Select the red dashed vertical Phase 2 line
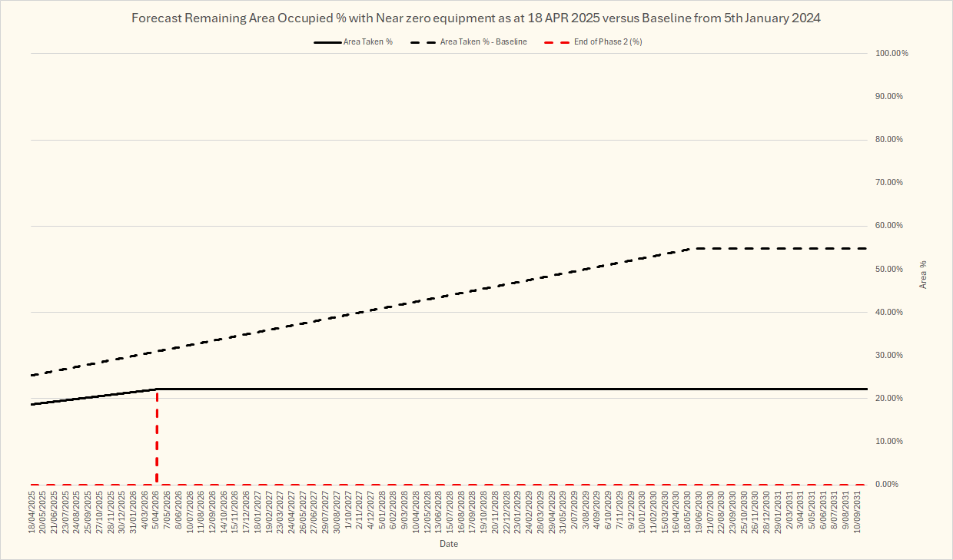This screenshot has height=560, width=953. click(x=157, y=438)
